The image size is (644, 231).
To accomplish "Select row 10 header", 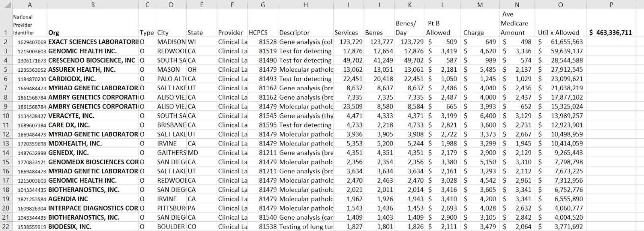I will (6, 116).
